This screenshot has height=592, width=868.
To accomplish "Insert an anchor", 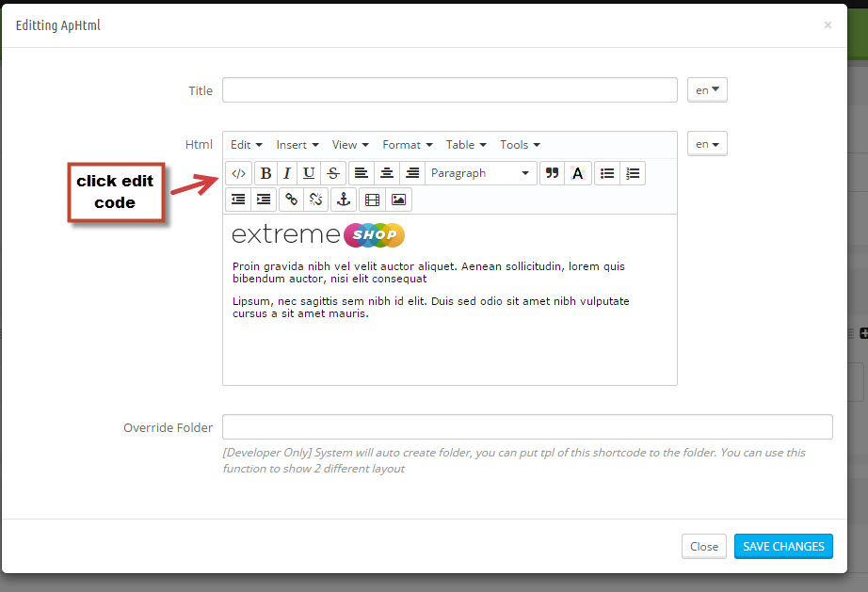I will coord(344,200).
